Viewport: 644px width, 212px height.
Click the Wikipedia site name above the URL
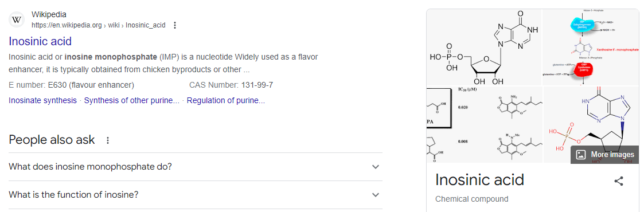point(49,15)
